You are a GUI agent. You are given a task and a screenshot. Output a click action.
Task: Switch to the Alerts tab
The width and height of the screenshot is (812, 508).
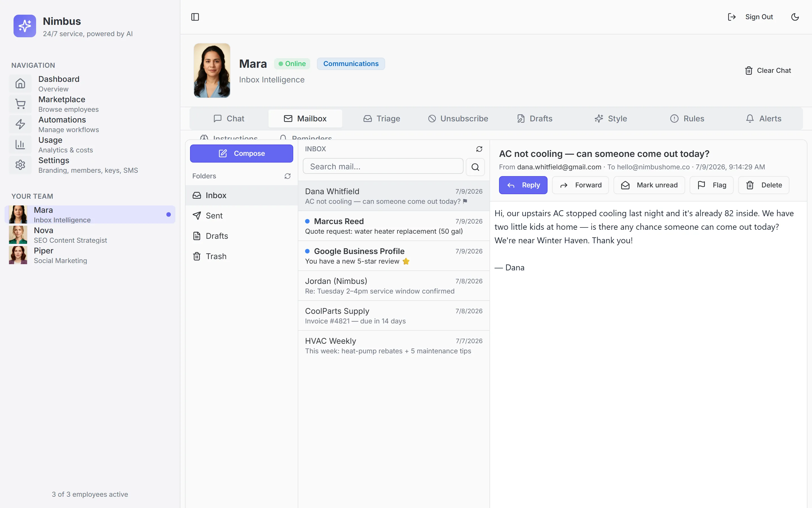click(764, 119)
